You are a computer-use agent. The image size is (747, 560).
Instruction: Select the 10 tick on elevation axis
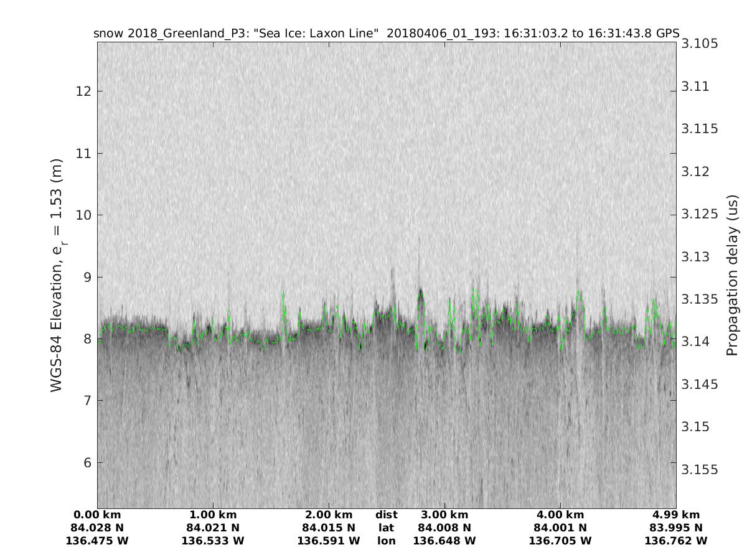[x=83, y=215]
